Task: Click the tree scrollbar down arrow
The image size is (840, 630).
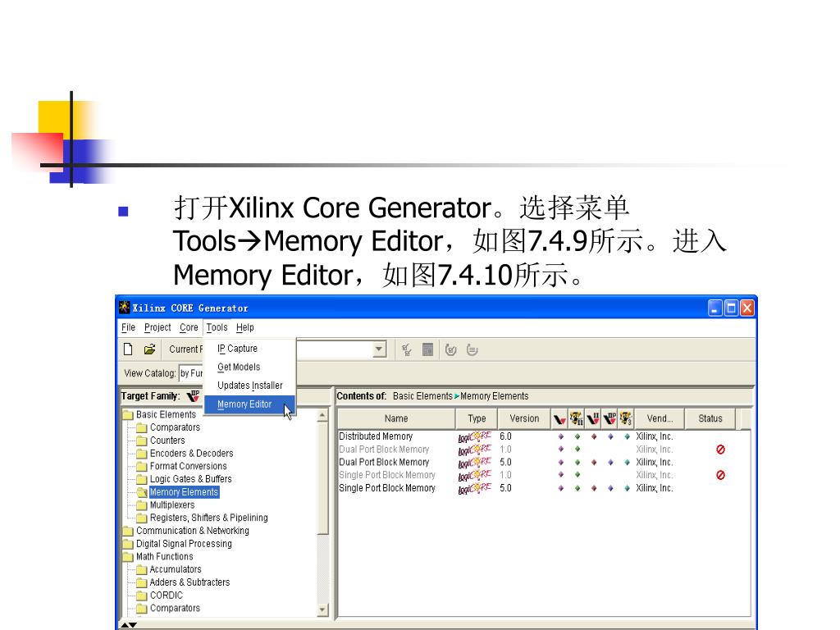Action: click(x=322, y=609)
